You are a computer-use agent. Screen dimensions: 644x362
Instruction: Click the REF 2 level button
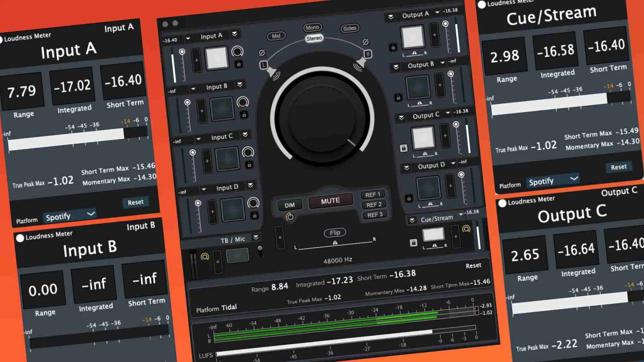pos(374,205)
